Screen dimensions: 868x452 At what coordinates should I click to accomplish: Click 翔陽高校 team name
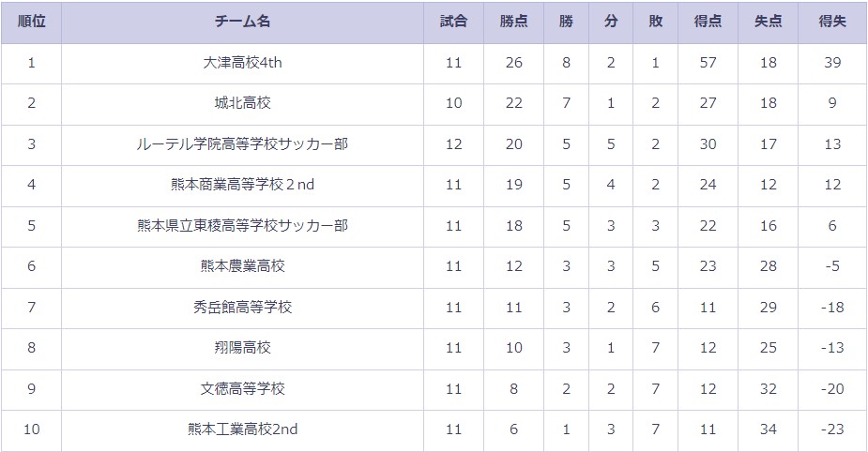(242, 347)
